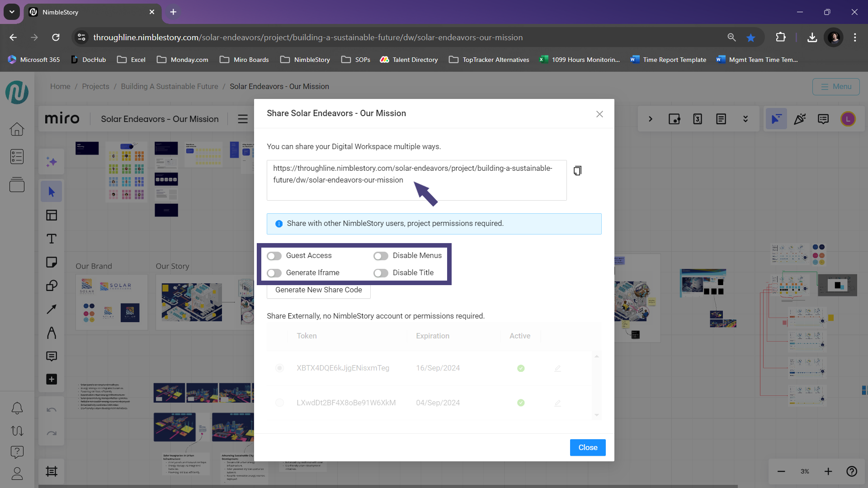Open the notifications bell in sidebar

[x=17, y=408]
